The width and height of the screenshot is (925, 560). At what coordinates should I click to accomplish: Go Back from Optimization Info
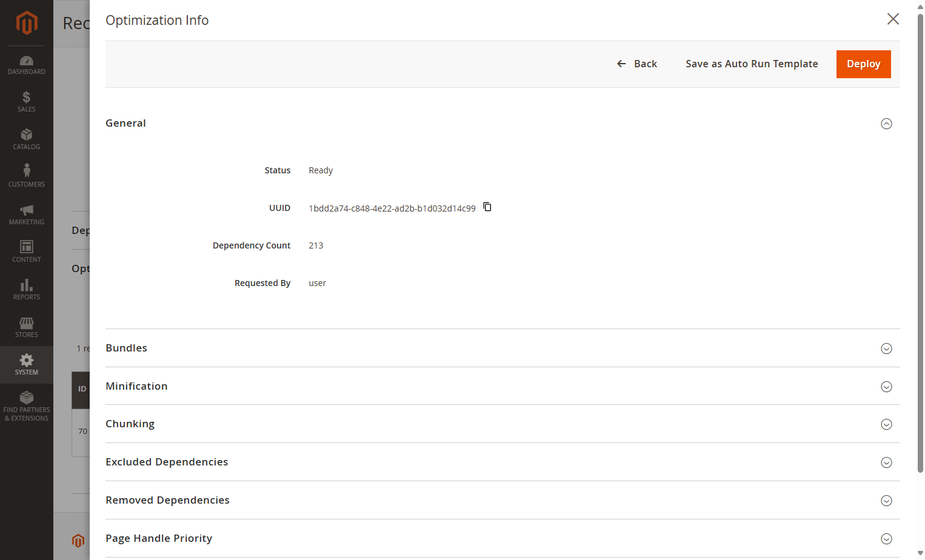click(637, 64)
